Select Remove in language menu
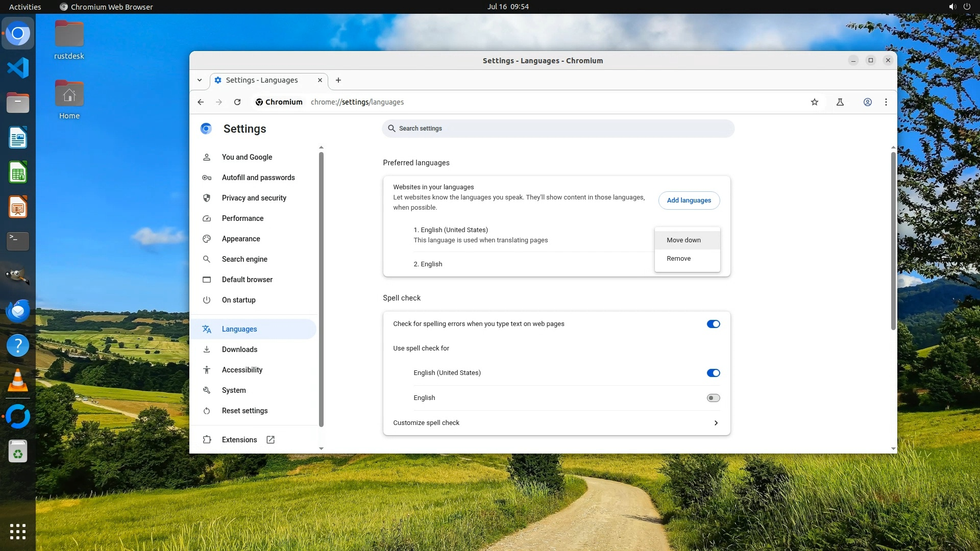The image size is (980, 551). tap(678, 259)
